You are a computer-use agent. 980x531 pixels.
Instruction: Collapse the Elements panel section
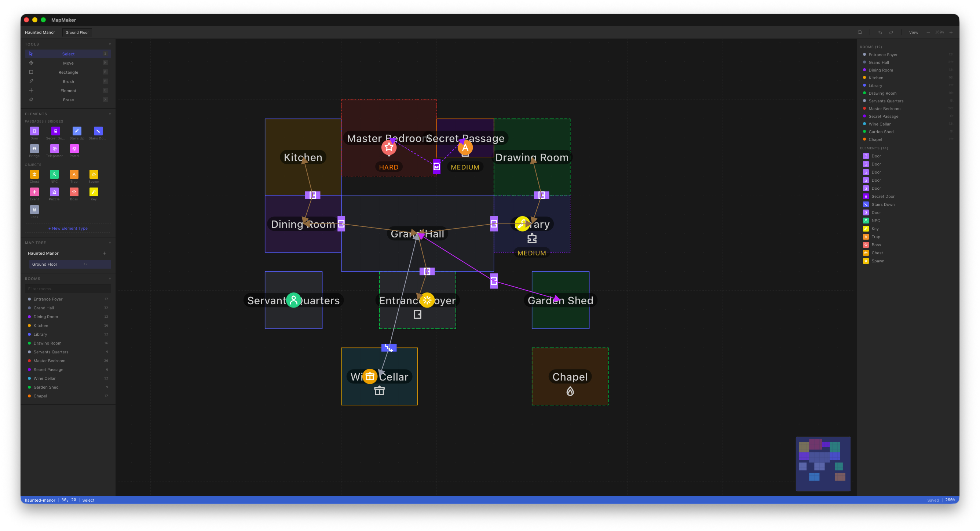(x=110, y=114)
